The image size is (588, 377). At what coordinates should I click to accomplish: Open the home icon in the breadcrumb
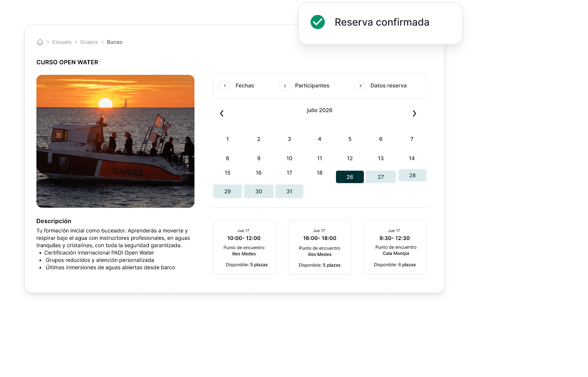coord(40,42)
